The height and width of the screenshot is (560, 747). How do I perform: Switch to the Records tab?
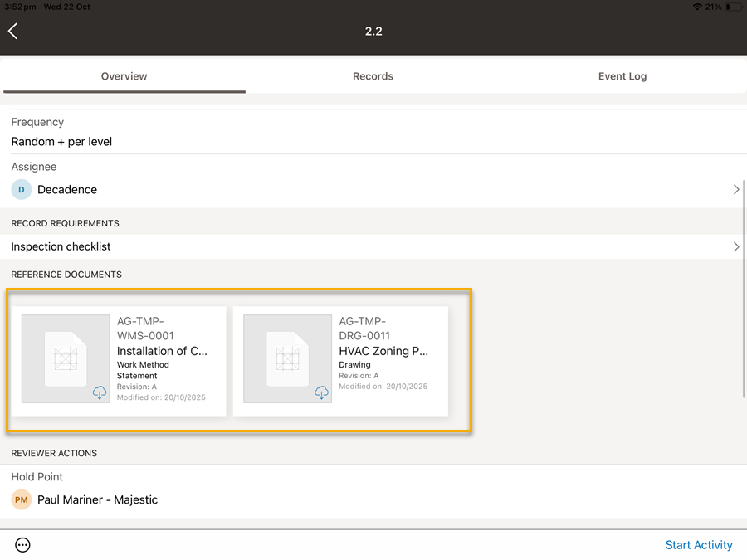[373, 76]
